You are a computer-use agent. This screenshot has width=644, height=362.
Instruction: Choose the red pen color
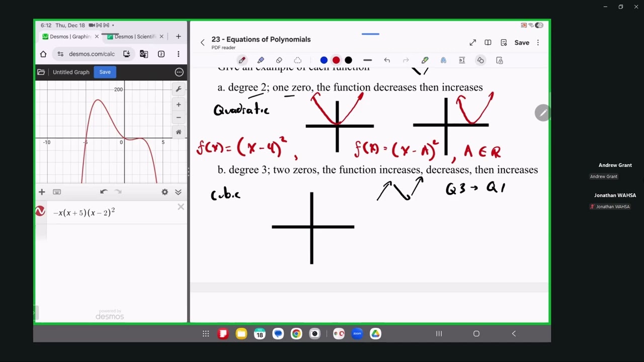click(336, 60)
